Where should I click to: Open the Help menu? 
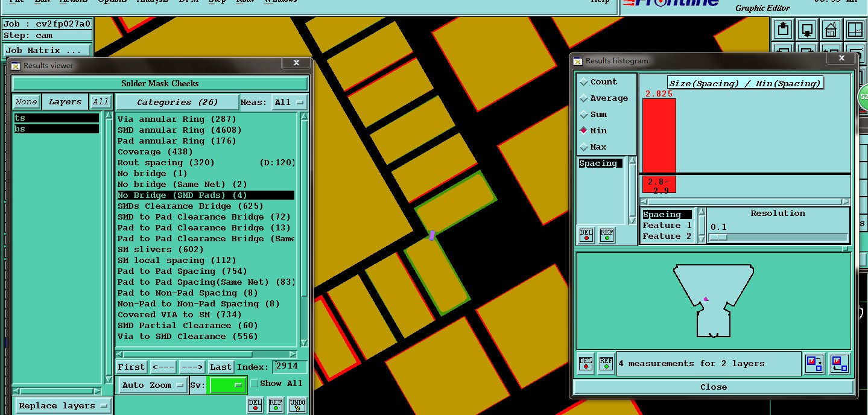click(600, 2)
